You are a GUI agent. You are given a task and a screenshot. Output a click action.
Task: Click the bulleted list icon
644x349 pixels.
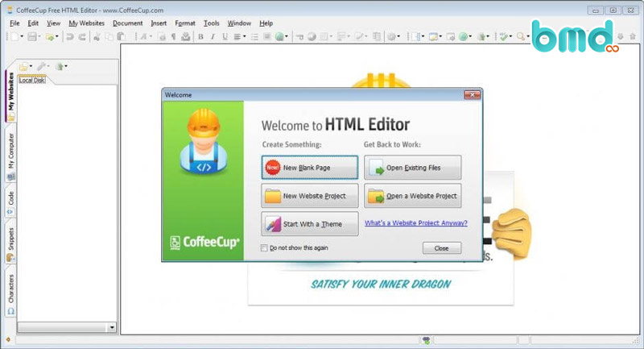click(254, 37)
